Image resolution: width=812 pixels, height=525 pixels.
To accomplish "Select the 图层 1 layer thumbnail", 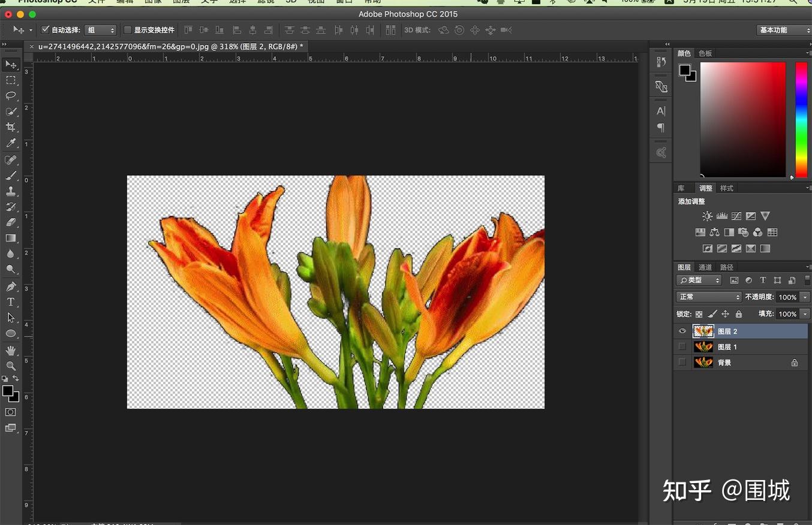I will coord(703,347).
